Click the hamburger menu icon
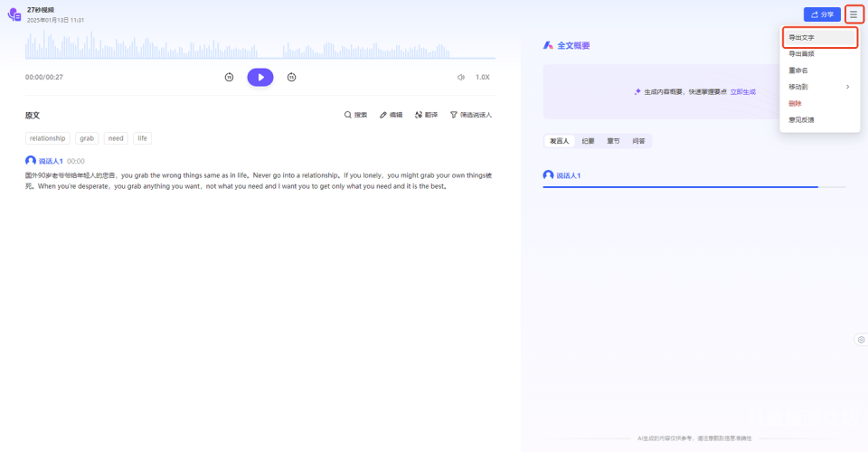The image size is (868, 452). pos(854,14)
